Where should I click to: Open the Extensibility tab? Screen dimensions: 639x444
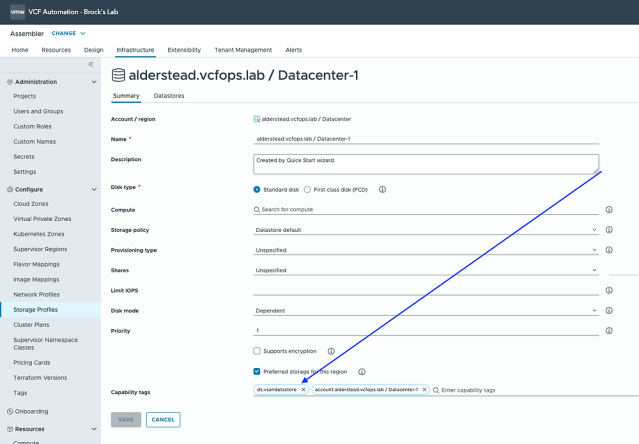click(184, 50)
